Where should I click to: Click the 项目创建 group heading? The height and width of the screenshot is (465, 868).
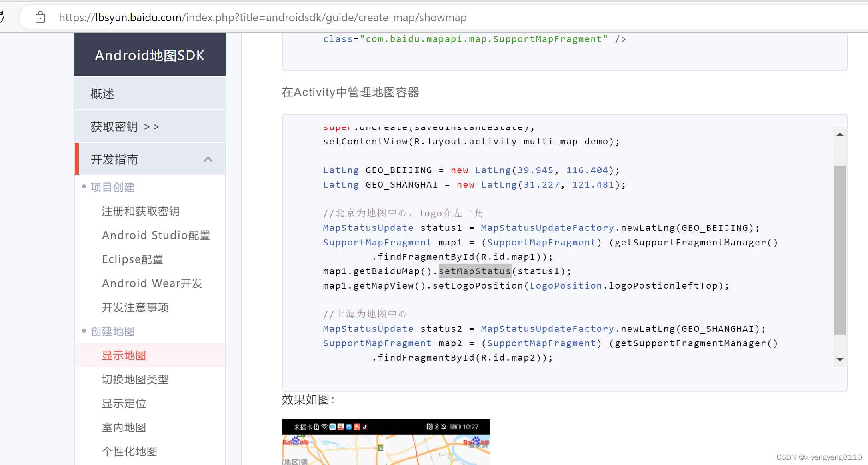pyautogui.click(x=112, y=187)
